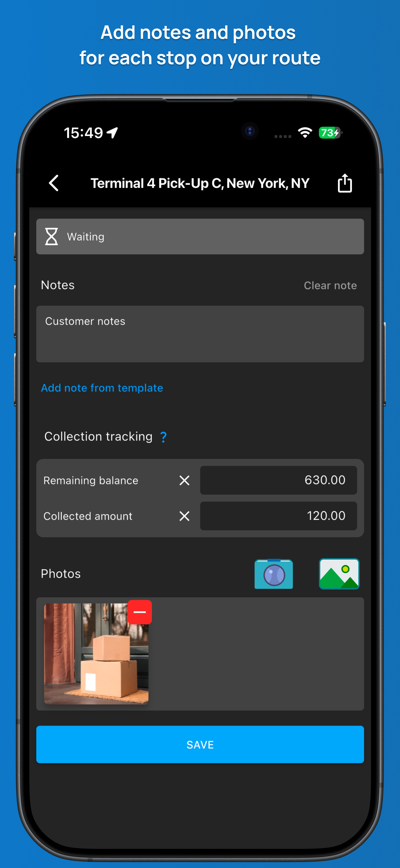The height and width of the screenshot is (868, 400).
Task: Go back using the left chevron
Action: click(x=54, y=183)
